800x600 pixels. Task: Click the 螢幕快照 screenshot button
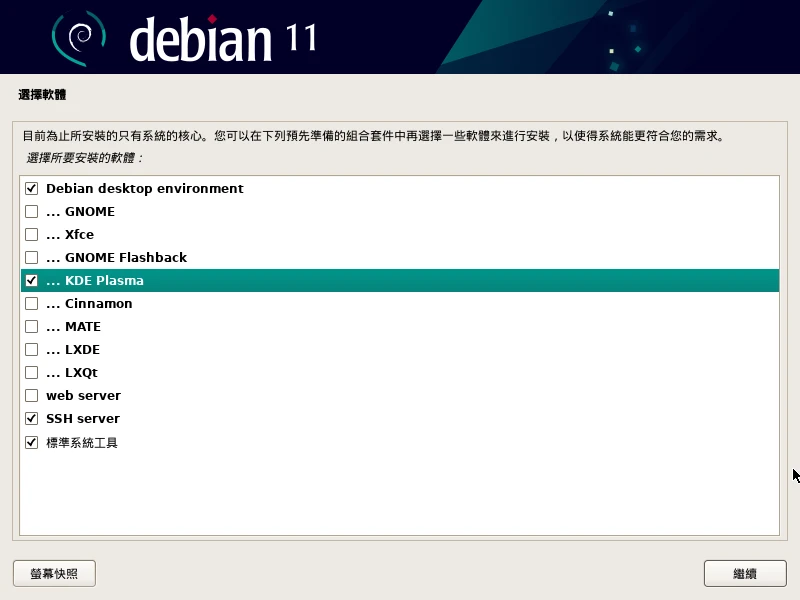(54, 574)
